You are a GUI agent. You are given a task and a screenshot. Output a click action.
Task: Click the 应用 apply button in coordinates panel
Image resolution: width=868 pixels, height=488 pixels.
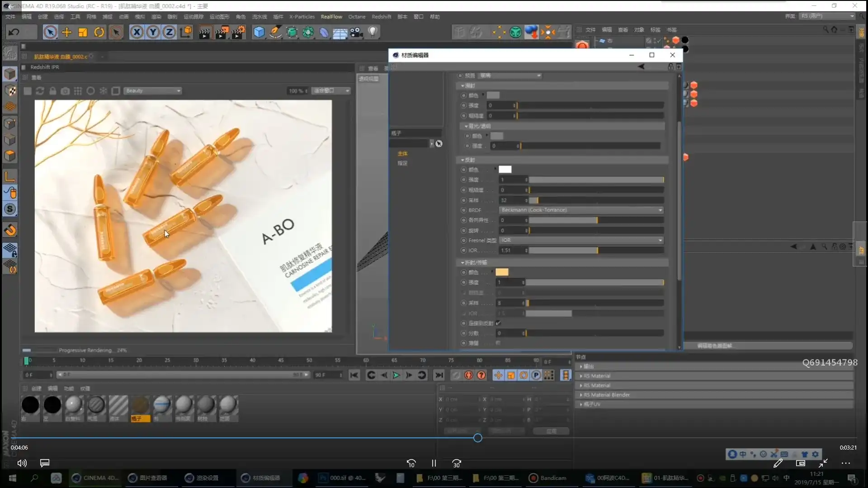click(551, 431)
